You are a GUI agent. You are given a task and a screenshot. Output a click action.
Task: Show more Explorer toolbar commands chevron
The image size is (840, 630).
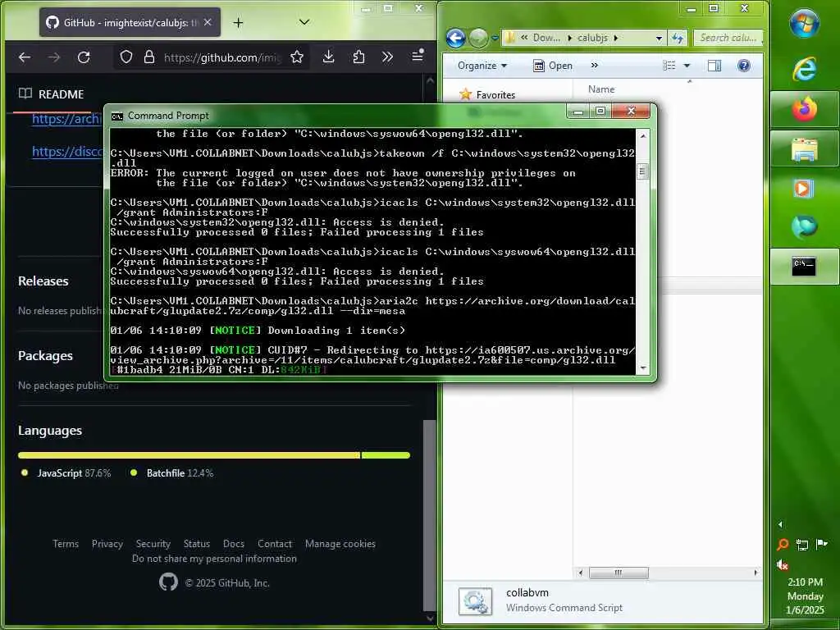[x=594, y=66]
